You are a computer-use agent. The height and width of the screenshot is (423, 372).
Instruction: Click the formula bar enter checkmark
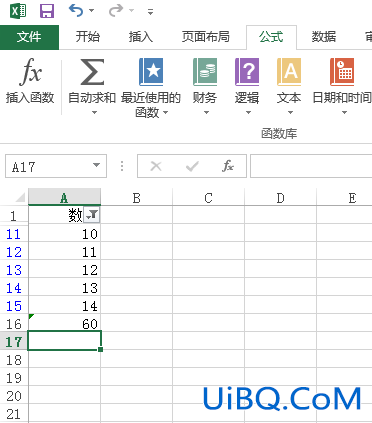192,166
